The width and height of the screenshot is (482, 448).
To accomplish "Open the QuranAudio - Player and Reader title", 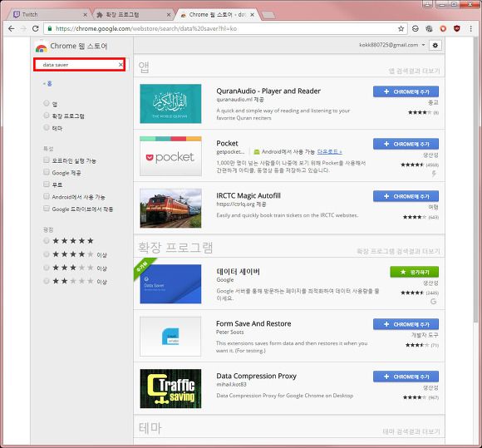I will (x=268, y=91).
